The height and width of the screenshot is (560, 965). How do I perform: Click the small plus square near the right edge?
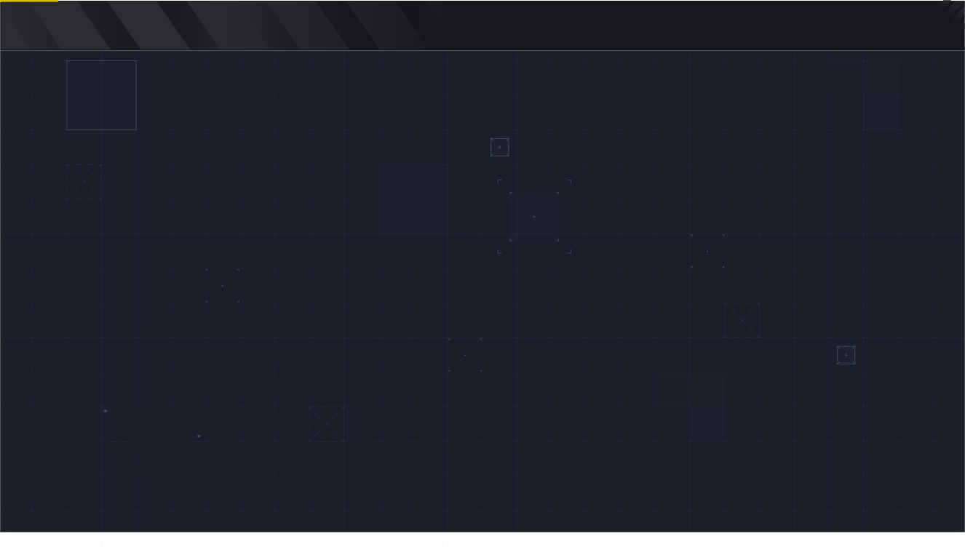coord(846,355)
